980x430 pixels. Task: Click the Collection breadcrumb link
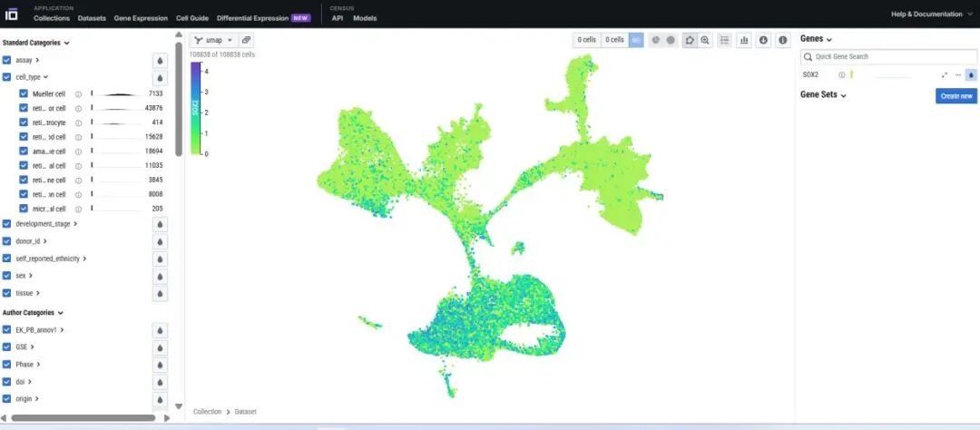point(207,412)
